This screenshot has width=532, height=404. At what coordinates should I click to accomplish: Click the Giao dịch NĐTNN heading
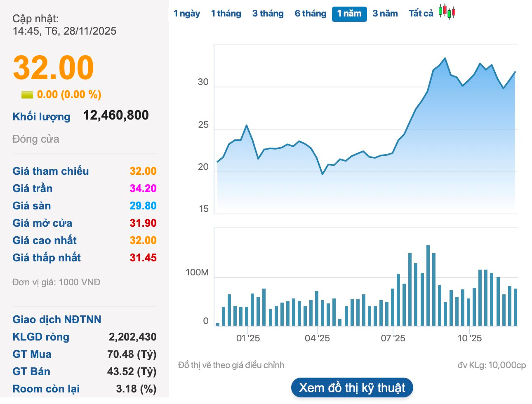57,319
